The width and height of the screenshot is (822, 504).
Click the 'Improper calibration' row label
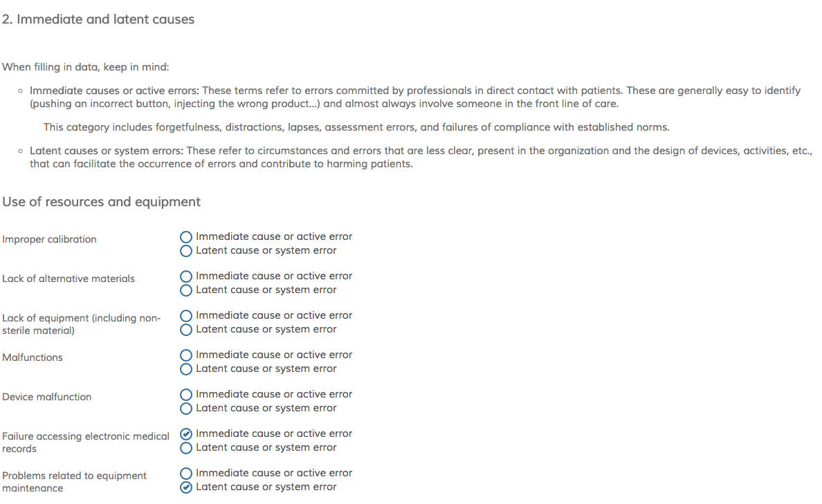click(49, 239)
